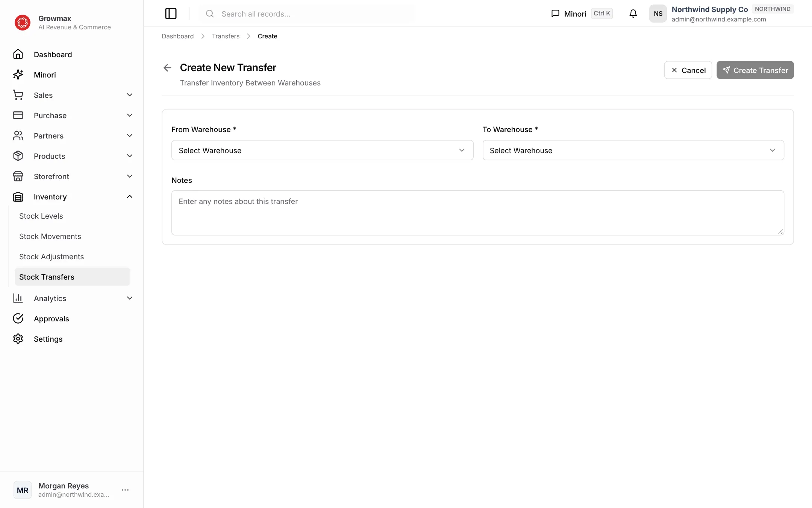Click the Settings gear icon
This screenshot has height=508, width=812.
tap(18, 339)
